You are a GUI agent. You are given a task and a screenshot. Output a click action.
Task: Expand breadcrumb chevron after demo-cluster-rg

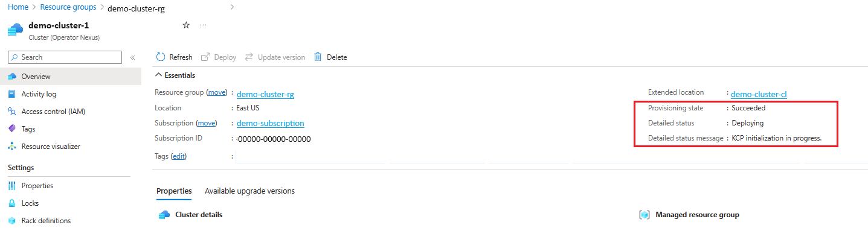pos(233,7)
